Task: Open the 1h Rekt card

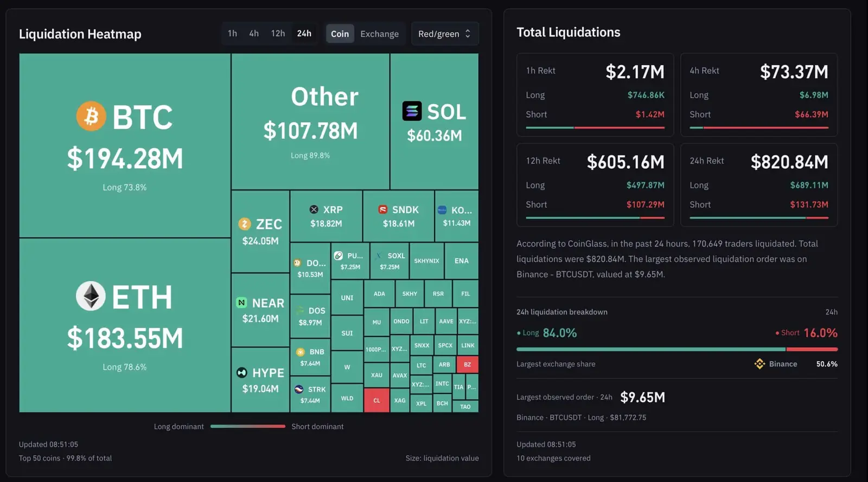Action: pyautogui.click(x=595, y=94)
